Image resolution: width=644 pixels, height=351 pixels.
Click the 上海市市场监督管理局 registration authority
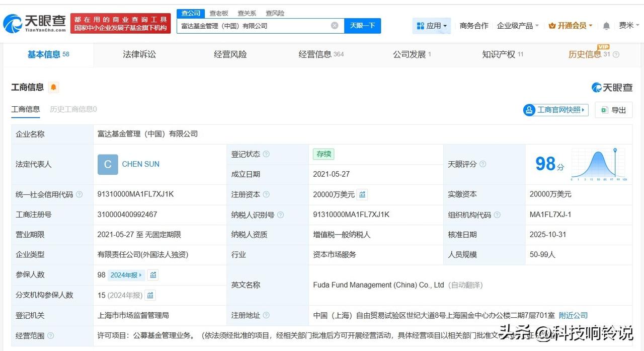click(133, 315)
